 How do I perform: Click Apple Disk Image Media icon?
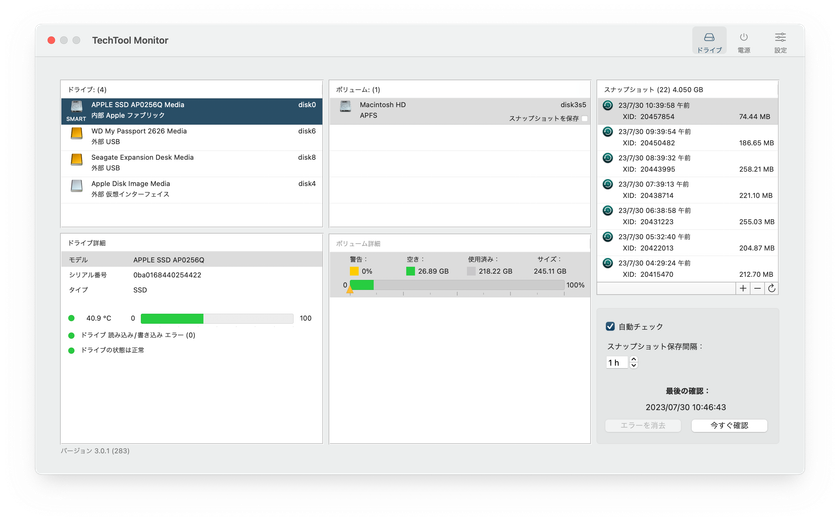coord(77,185)
